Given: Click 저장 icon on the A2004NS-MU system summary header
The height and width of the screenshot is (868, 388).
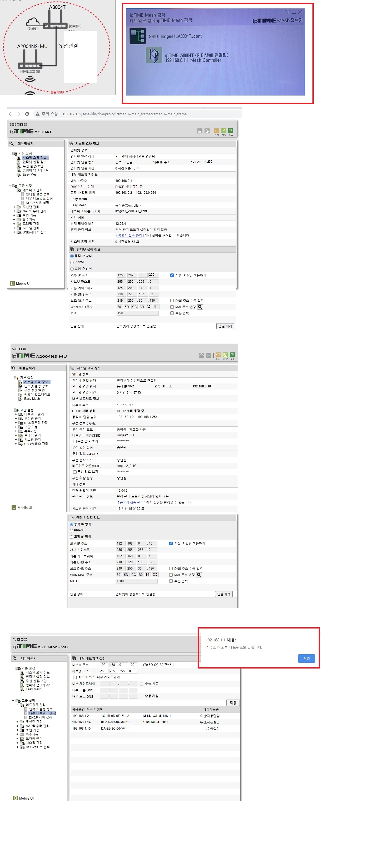Looking at the screenshot, I should tap(225, 355).
